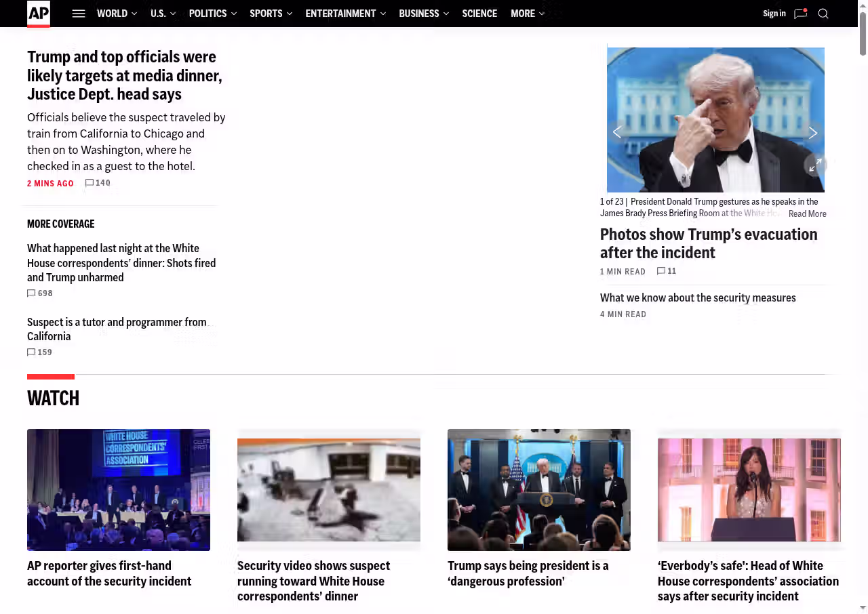Open the More dropdown in navigation
868x614 pixels.
click(x=528, y=14)
